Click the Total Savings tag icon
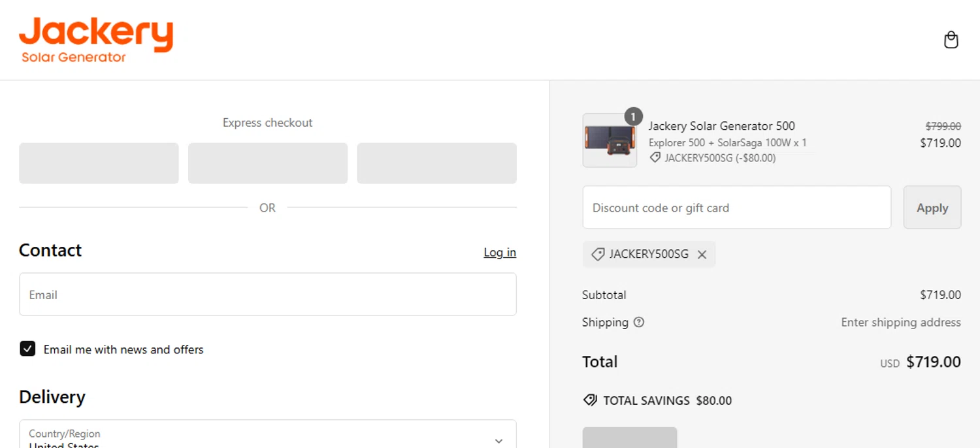The width and height of the screenshot is (980, 448). tap(590, 400)
